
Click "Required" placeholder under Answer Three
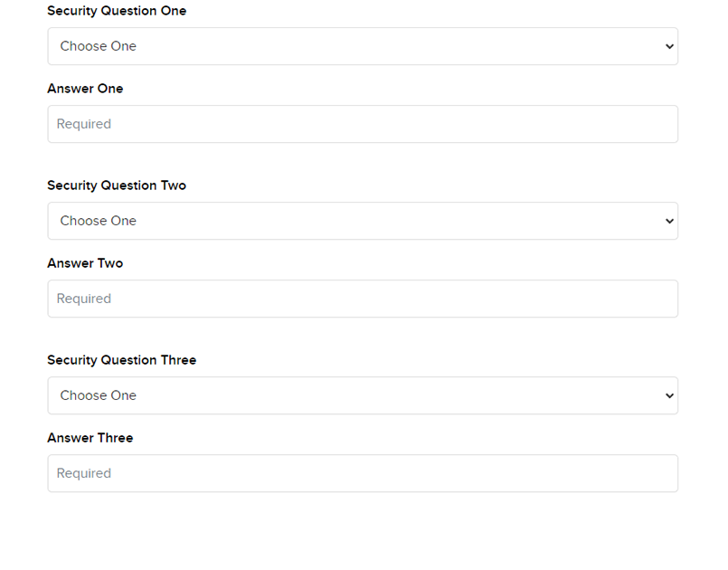[84, 473]
